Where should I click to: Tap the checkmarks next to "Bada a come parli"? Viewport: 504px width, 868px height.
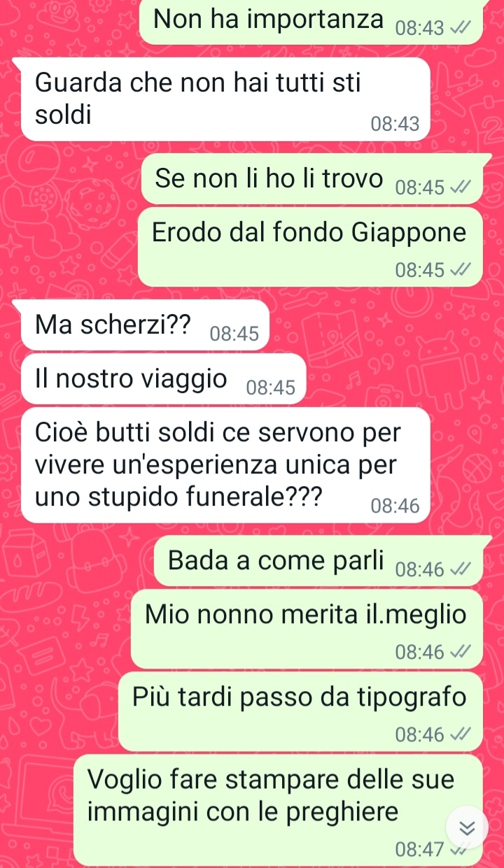461,569
